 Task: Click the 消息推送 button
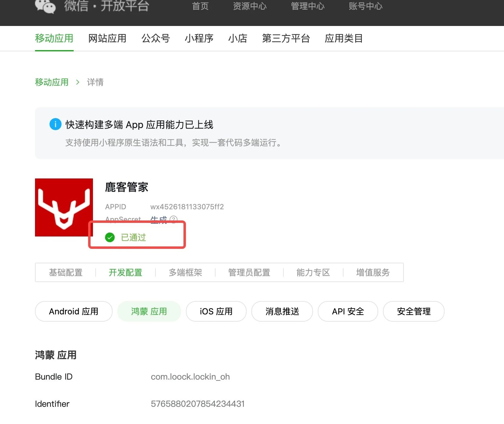282,311
